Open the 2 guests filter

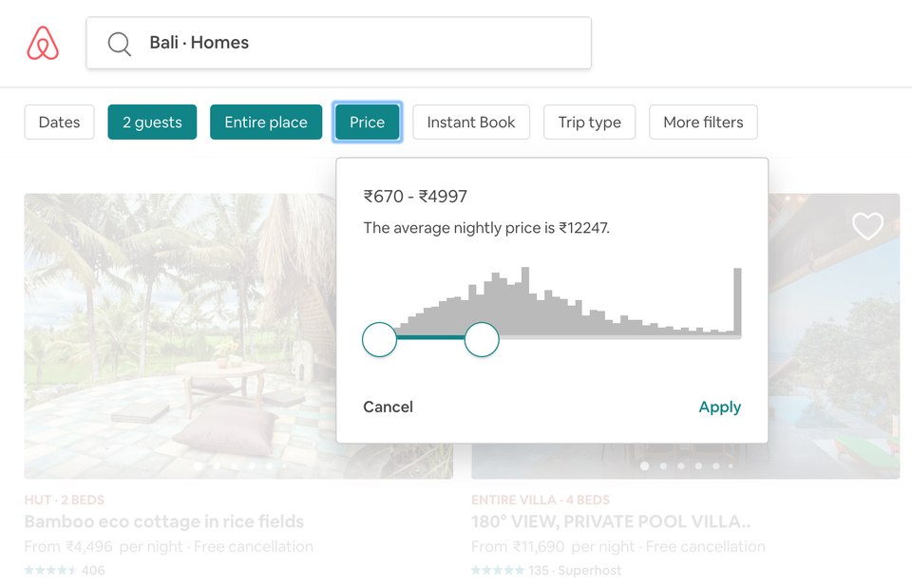click(152, 123)
